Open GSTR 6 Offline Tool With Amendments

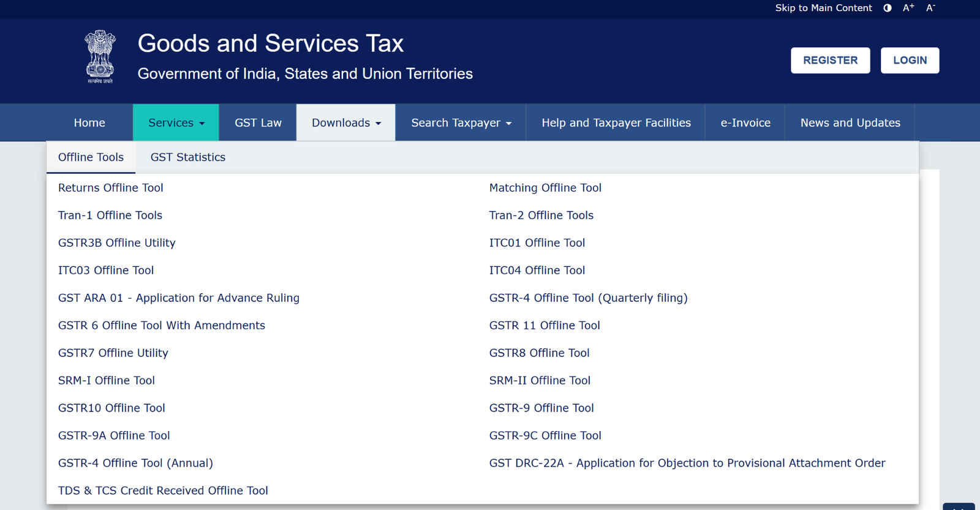[x=162, y=326]
